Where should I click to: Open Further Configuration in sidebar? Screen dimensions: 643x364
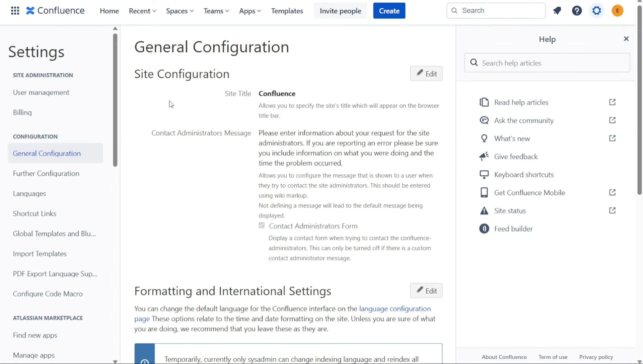[x=46, y=173]
